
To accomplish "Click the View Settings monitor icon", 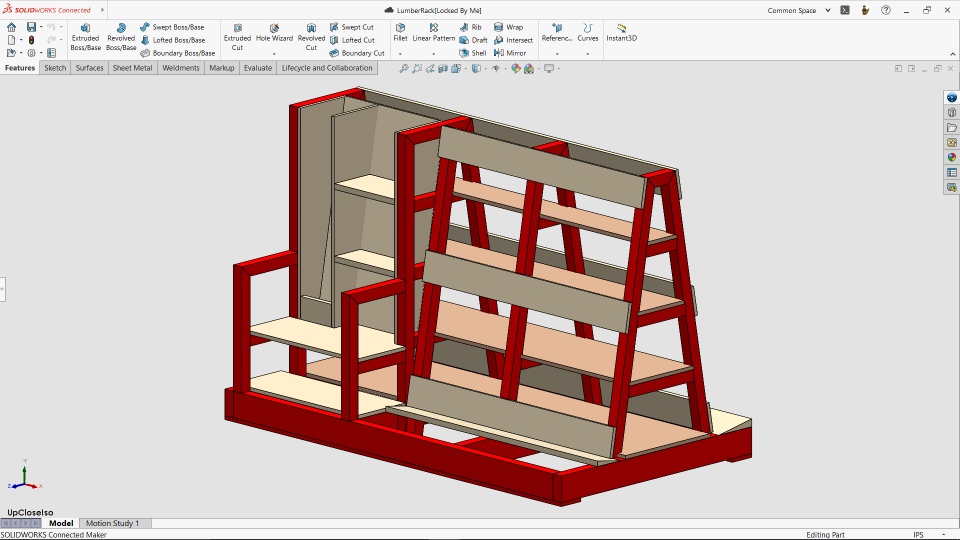I will click(549, 69).
